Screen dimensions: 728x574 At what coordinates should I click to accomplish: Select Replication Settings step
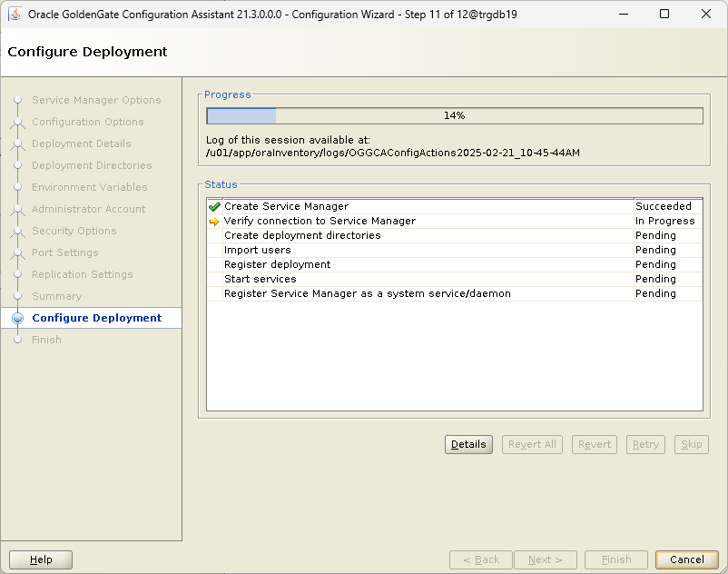pyautogui.click(x=83, y=275)
